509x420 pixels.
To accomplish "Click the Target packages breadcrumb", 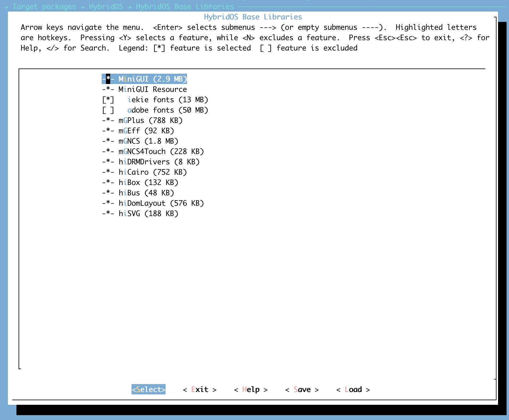I will (x=44, y=6).
